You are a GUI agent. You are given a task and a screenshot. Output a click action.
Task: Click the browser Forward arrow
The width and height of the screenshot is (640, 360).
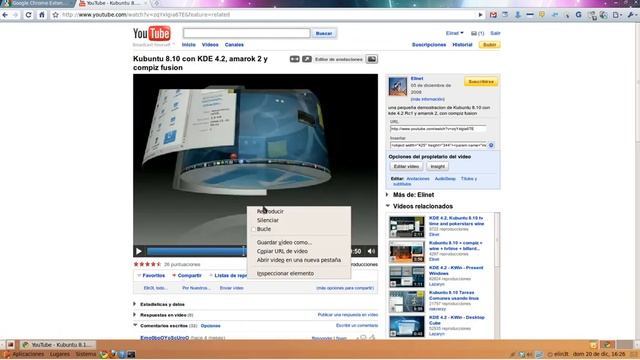[16, 15]
